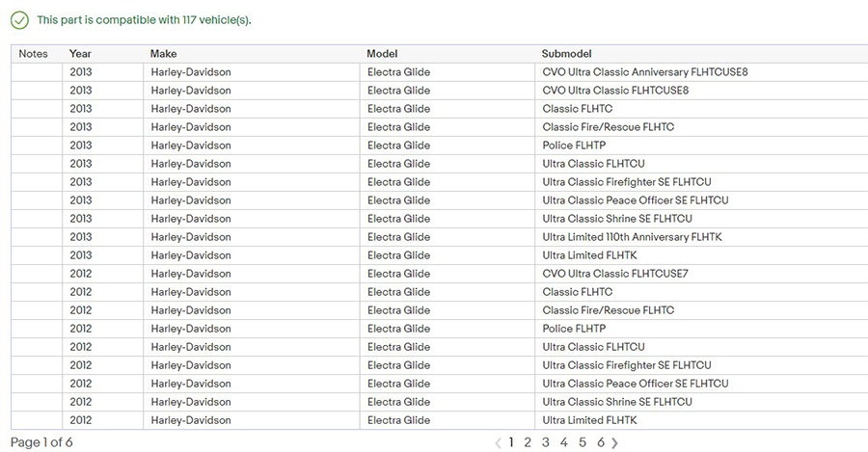
Task: Click the previous page arrow
Action: 498,442
